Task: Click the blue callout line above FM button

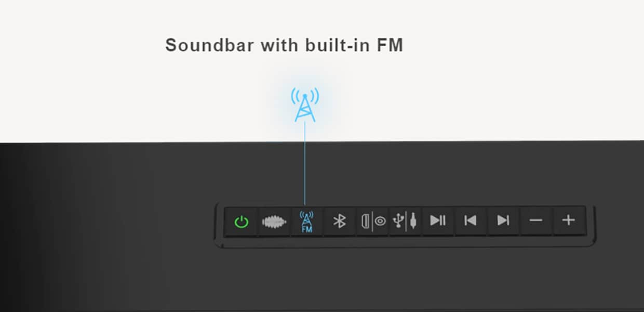Action: 305,163
